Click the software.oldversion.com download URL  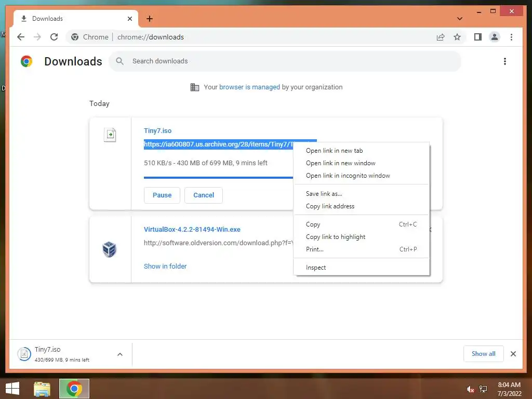pyautogui.click(x=219, y=243)
